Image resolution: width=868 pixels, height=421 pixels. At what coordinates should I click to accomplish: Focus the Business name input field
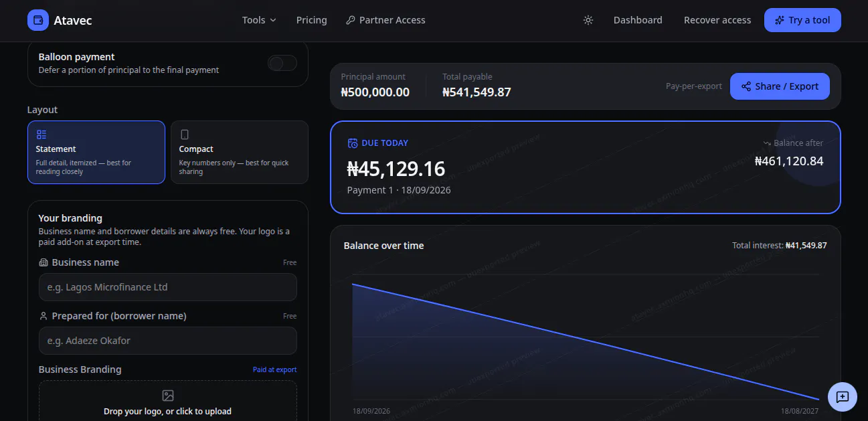[x=168, y=287]
